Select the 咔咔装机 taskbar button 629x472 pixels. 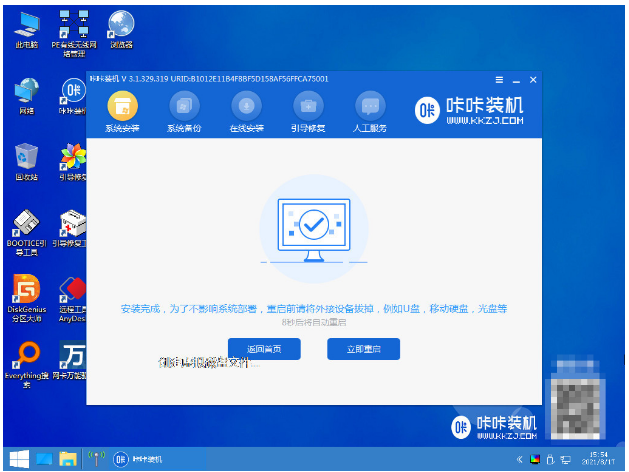point(138,459)
